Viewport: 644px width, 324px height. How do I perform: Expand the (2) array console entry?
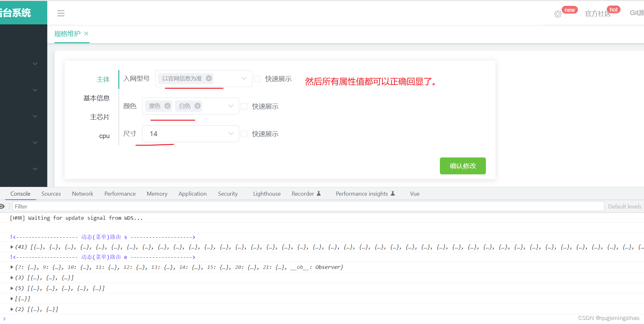click(12, 309)
